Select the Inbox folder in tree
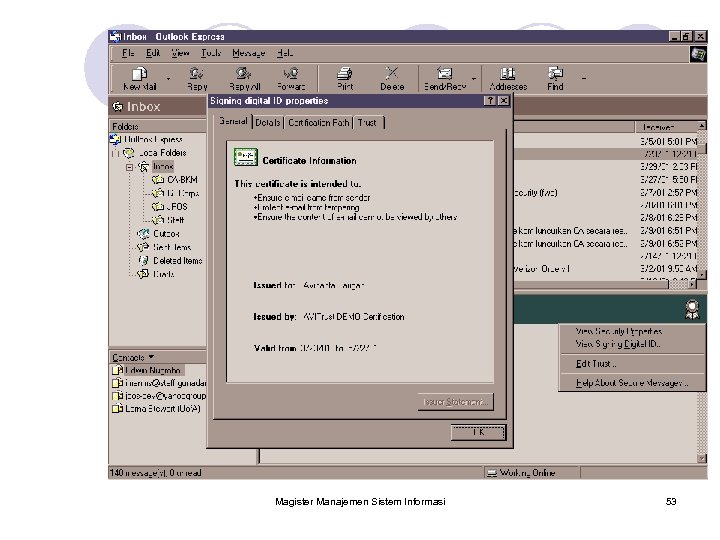Screen dimensions: 720x540 (x=163, y=166)
